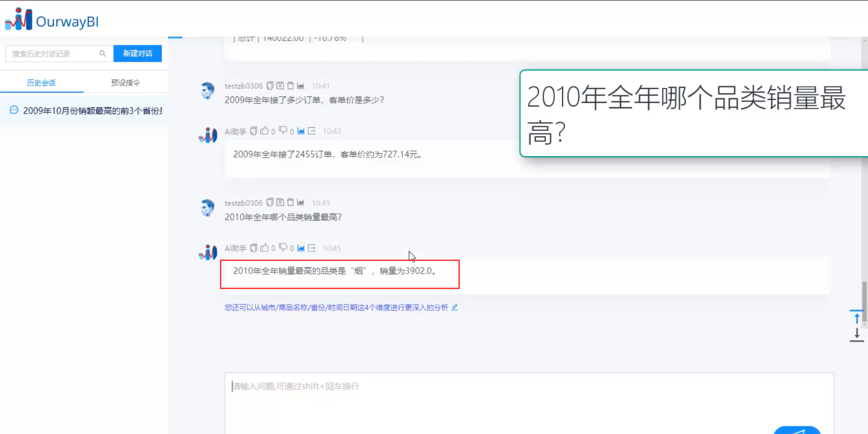The height and width of the screenshot is (434, 868).
Task: Delete the 10:41 testzb0306 message
Action: [x=291, y=86]
